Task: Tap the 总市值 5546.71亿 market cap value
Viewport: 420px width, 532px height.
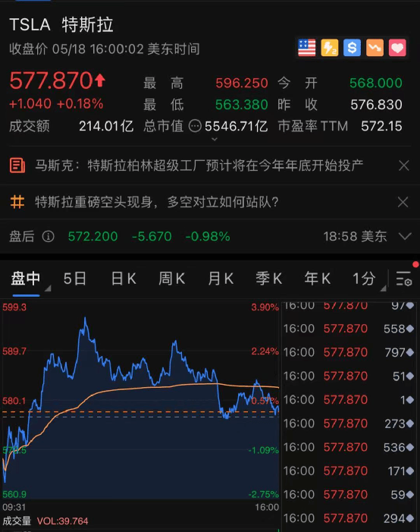Action: 237,126
